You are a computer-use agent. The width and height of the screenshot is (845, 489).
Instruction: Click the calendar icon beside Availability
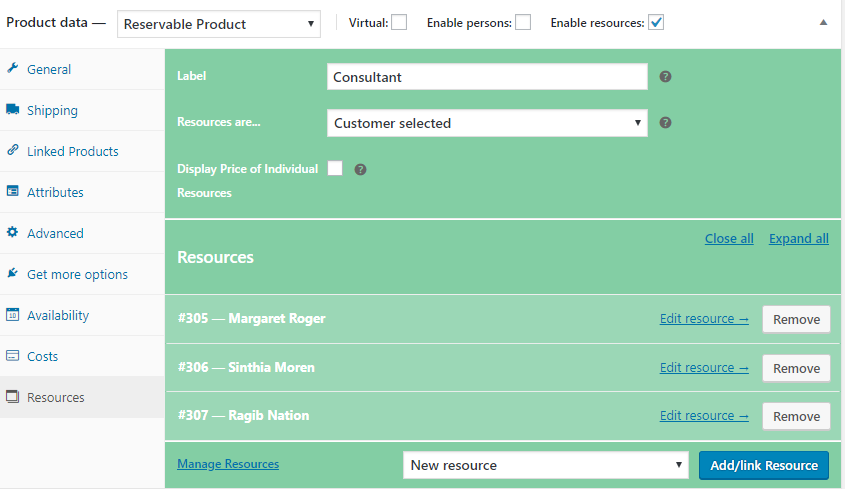click(13, 315)
